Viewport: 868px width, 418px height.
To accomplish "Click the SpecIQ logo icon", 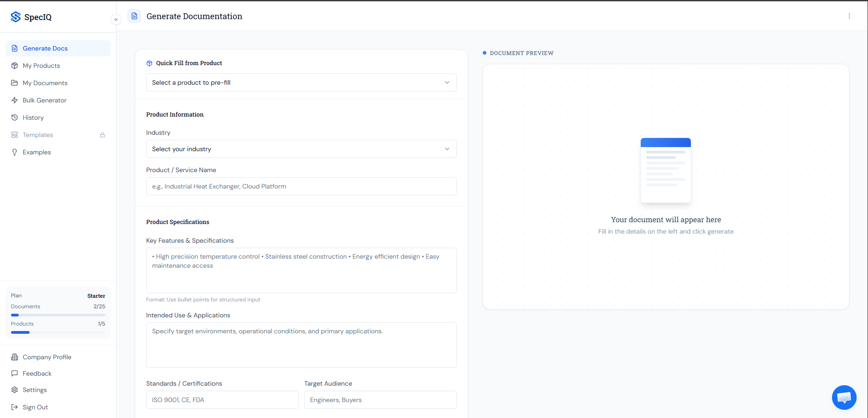I will (15, 17).
